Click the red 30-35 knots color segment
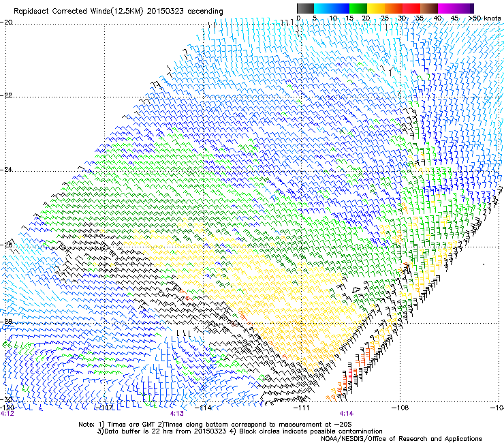Viewport: 504px width, 443px height. point(411,8)
